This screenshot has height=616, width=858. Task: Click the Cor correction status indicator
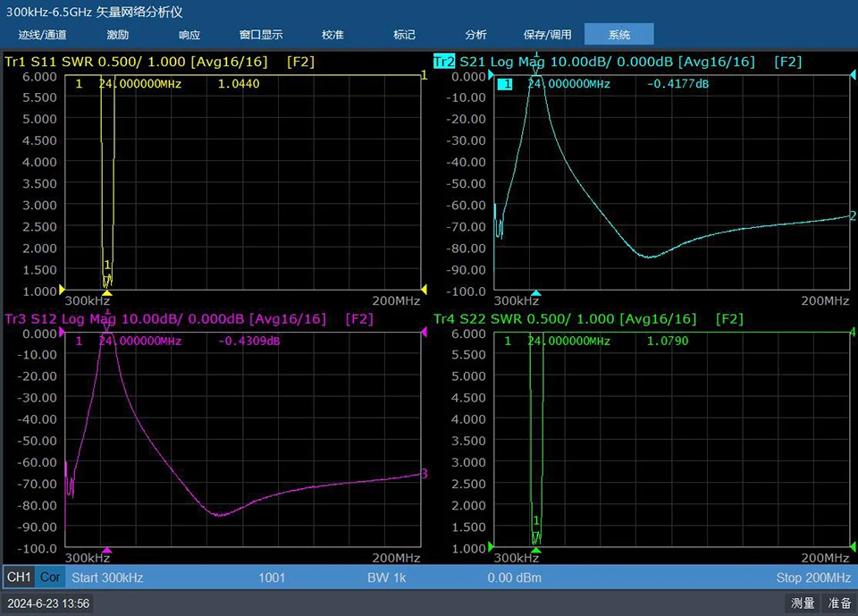pos(50,578)
